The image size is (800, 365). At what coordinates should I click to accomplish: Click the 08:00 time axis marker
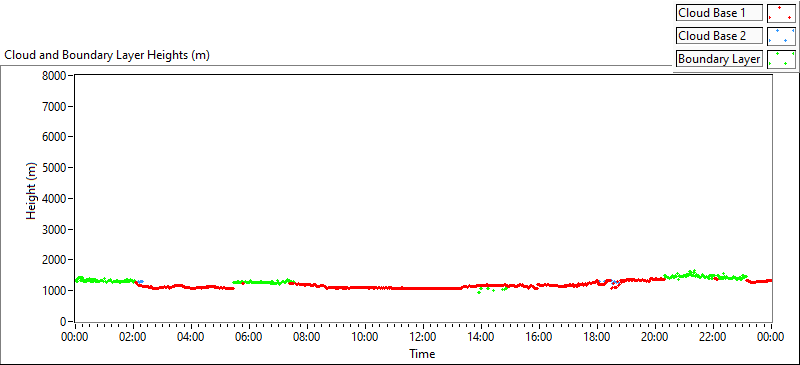pyautogui.click(x=307, y=337)
